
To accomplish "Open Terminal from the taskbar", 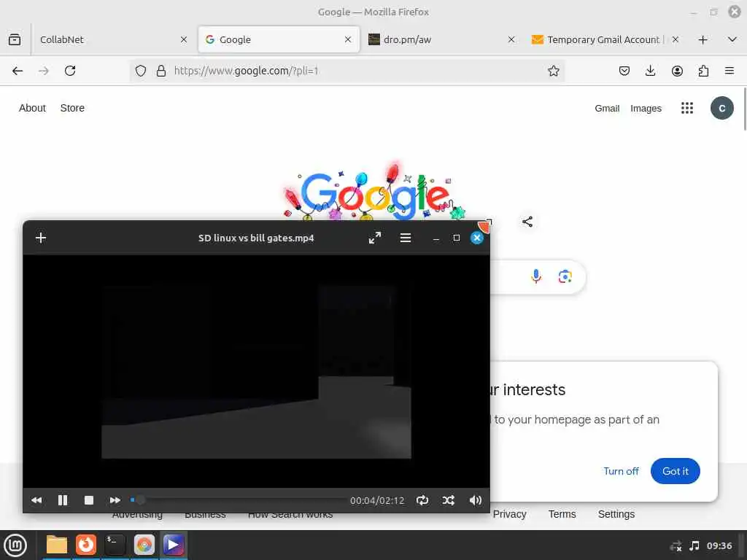I will point(115,545).
